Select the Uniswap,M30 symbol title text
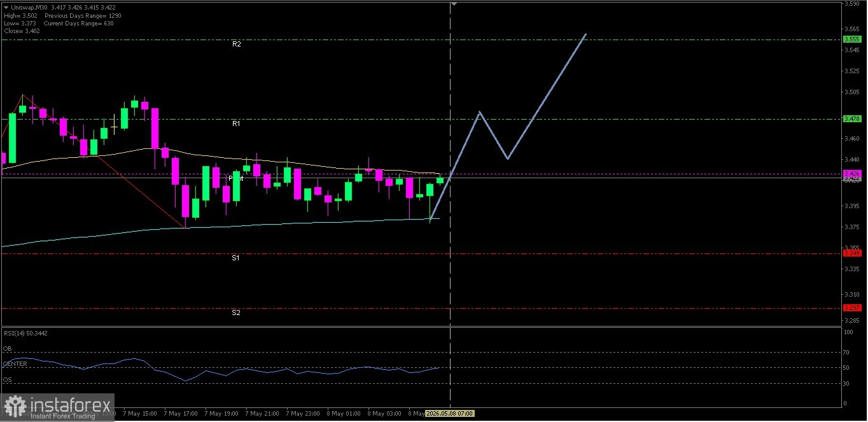Viewport: 868px width, 422px height. [x=28, y=7]
